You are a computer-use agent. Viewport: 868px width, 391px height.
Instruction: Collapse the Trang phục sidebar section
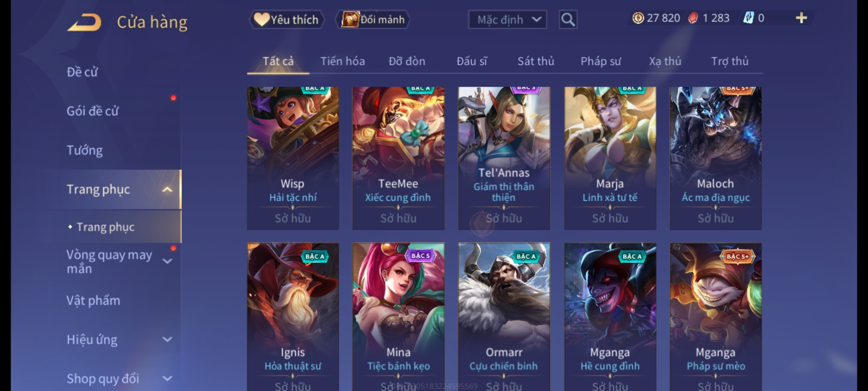coord(167,189)
